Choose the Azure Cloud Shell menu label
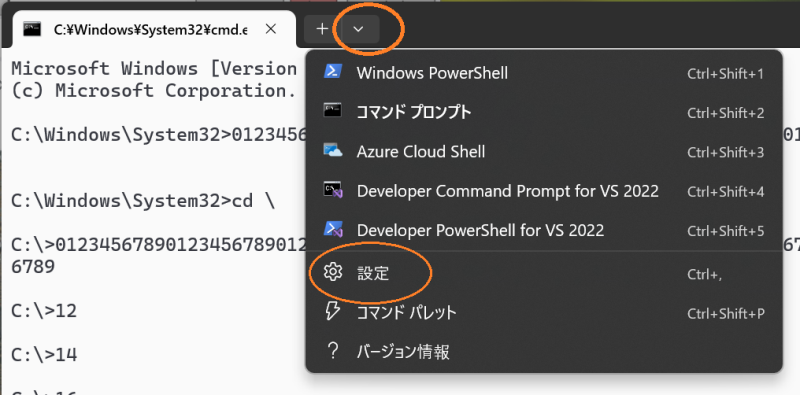Image resolution: width=800 pixels, height=395 pixels. pyautogui.click(x=421, y=152)
